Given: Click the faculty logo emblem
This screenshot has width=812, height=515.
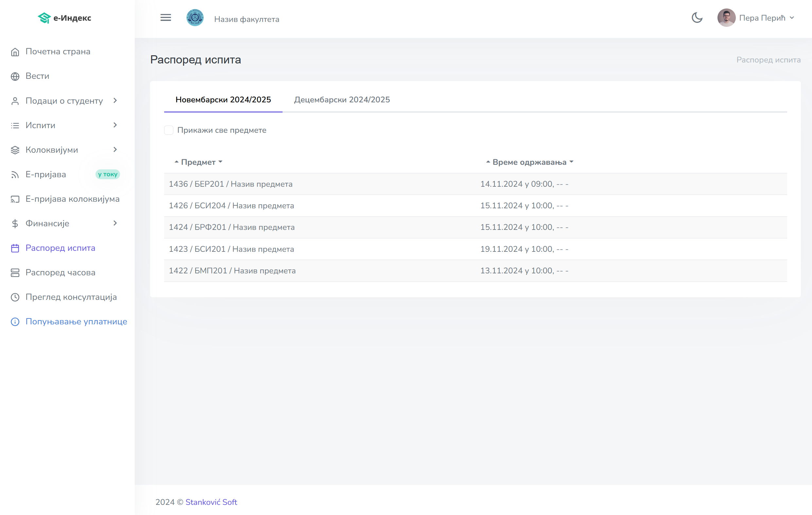Looking at the screenshot, I should [195, 18].
